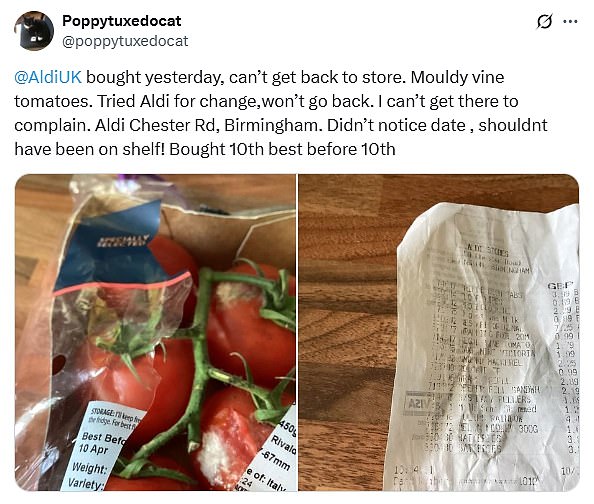
Task: Click the Poppytuxedocat profile avatar
Action: pos(34,31)
